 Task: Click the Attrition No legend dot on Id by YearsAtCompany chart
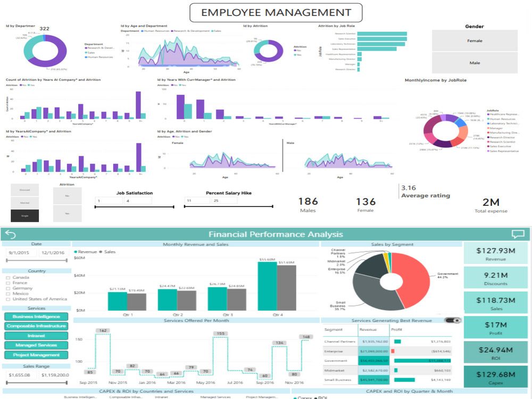pyautogui.click(x=21, y=136)
